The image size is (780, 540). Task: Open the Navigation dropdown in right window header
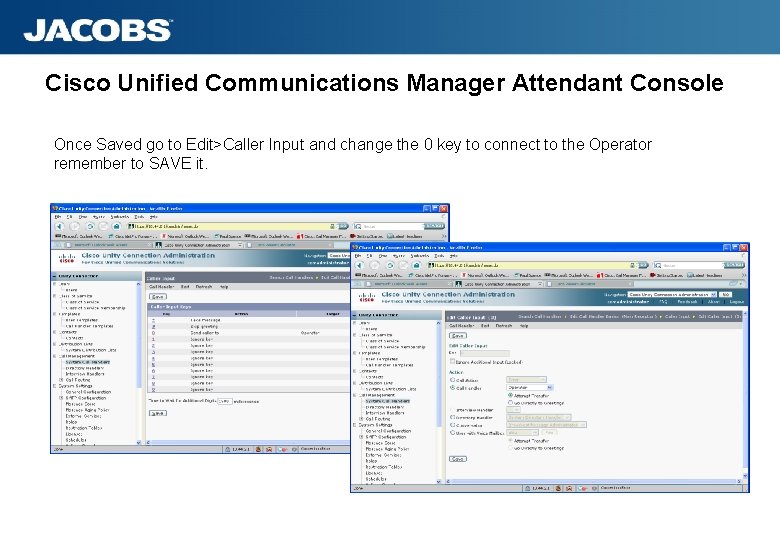pyautogui.click(x=672, y=295)
